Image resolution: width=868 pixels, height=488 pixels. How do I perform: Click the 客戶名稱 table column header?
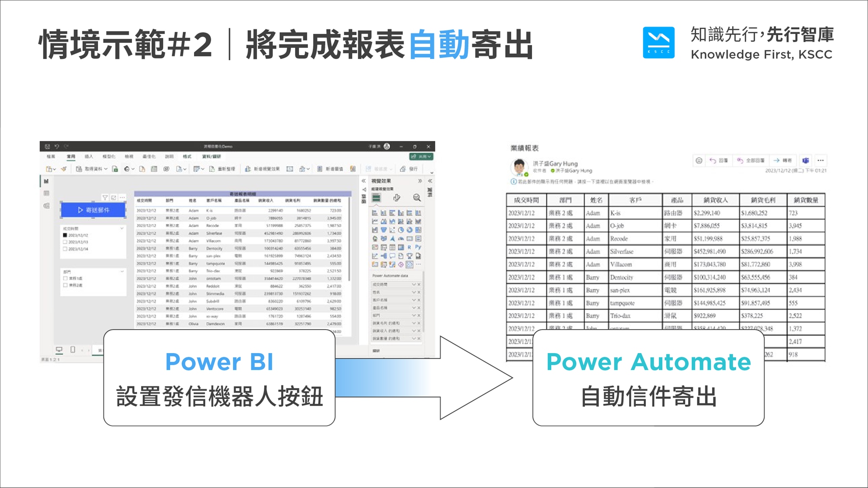click(214, 201)
